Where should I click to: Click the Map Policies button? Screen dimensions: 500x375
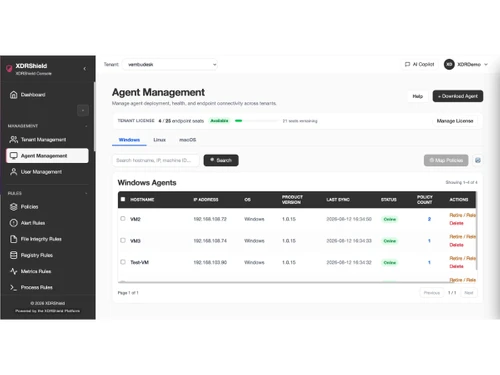(446, 160)
